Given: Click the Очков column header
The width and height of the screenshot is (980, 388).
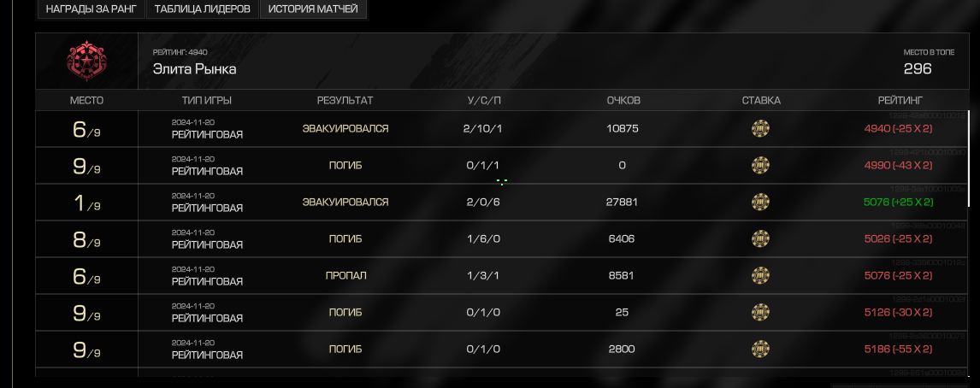Looking at the screenshot, I should [623, 101].
